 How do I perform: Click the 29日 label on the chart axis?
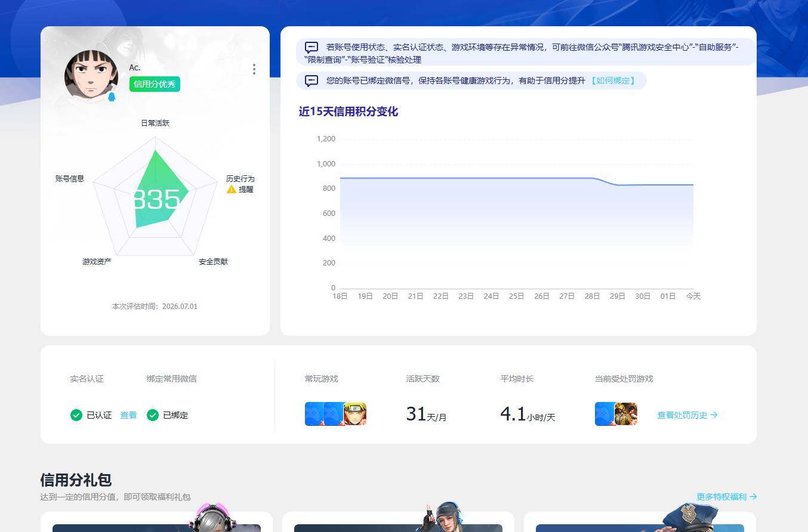point(617,296)
